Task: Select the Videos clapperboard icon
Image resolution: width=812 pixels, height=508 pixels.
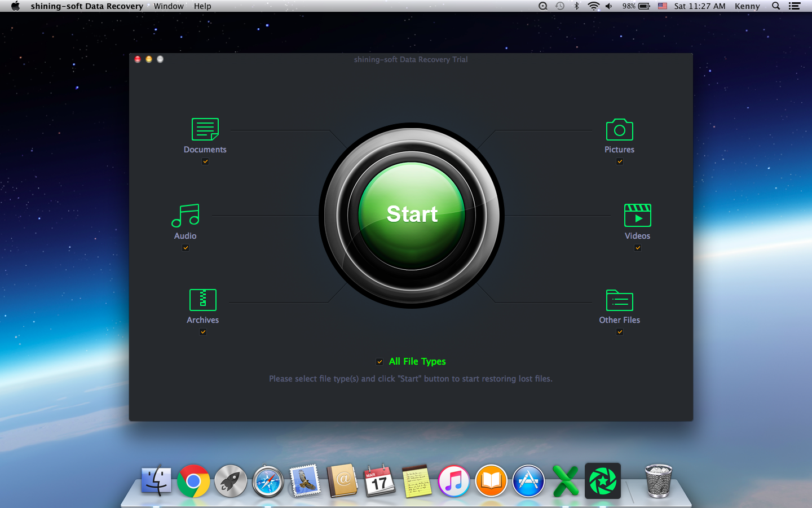Action: pos(637,216)
